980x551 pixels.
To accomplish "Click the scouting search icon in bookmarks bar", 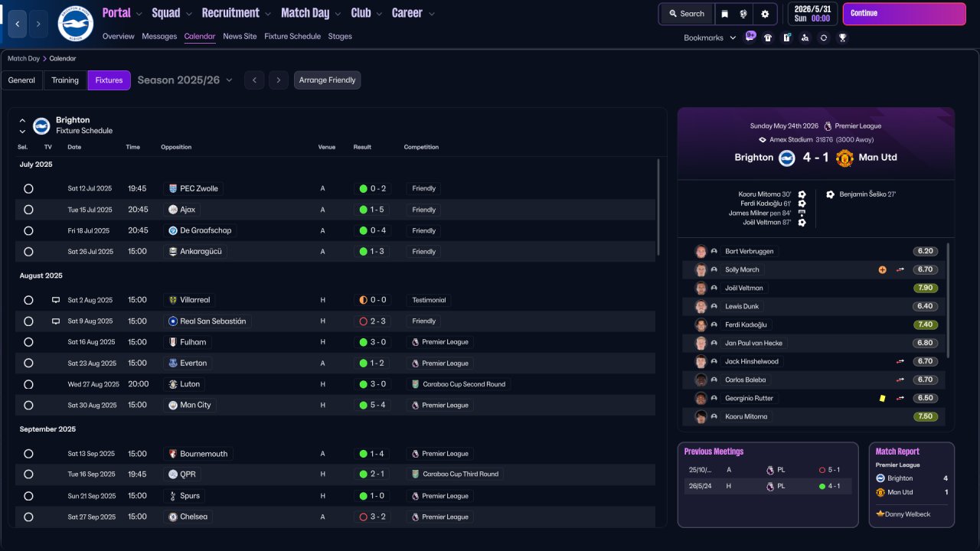I will tap(805, 37).
